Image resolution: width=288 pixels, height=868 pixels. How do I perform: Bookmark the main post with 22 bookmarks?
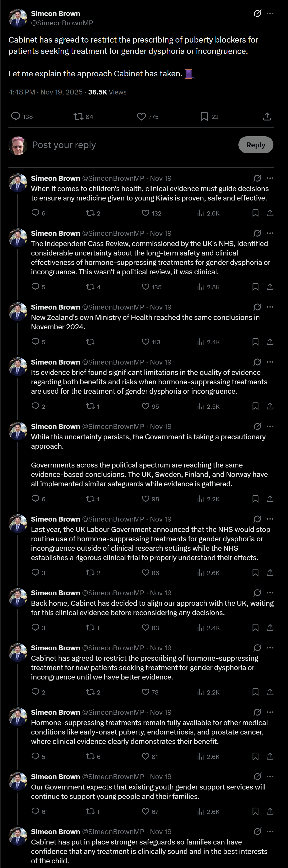pos(204,117)
